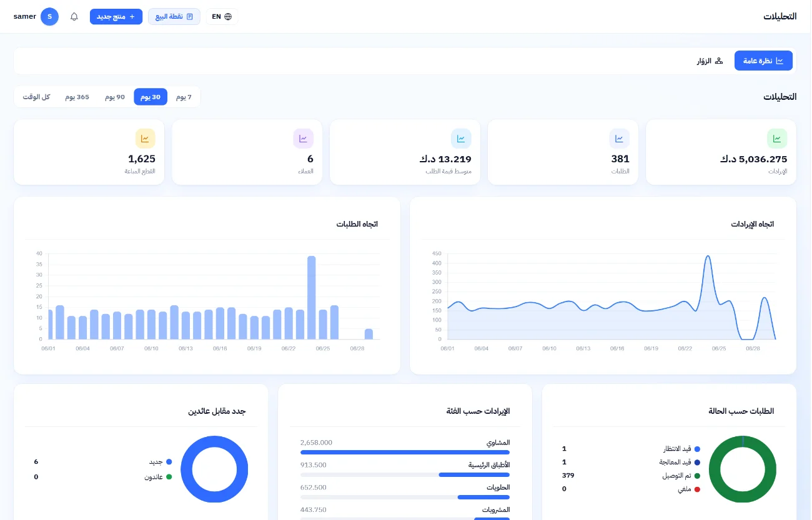Click the التحليلات page title in header
Screen dimensions: 812x520
780,17
